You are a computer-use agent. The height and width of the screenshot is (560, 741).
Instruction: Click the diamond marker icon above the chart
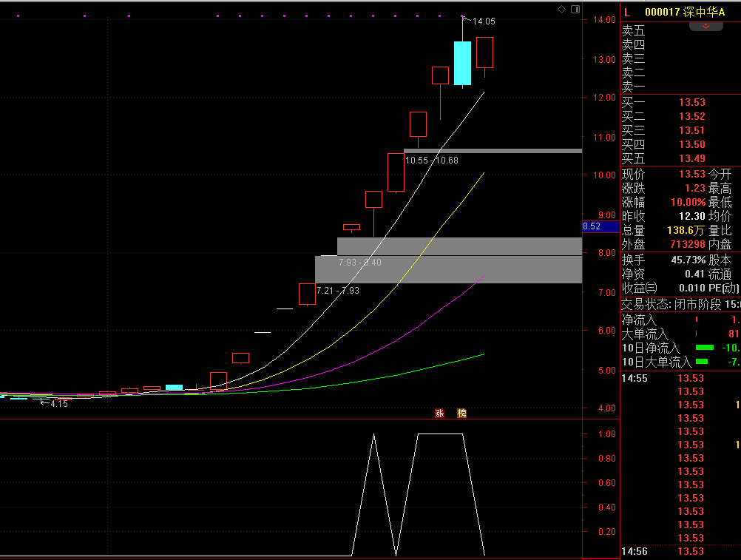click(561, 9)
